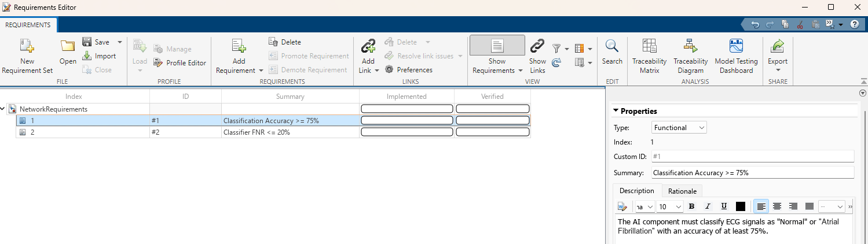Switch to the Rationale tab
This screenshot has height=244, width=868.
click(682, 191)
